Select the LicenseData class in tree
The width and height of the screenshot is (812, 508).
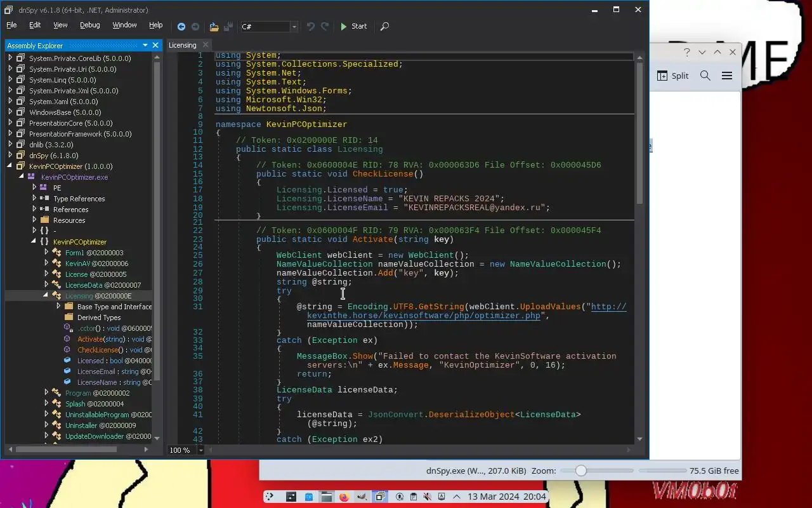(x=103, y=285)
